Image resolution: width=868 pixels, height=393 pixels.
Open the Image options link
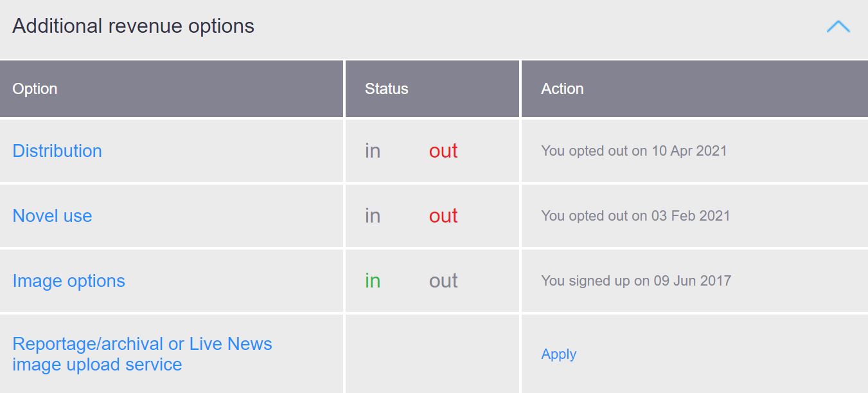tap(69, 280)
